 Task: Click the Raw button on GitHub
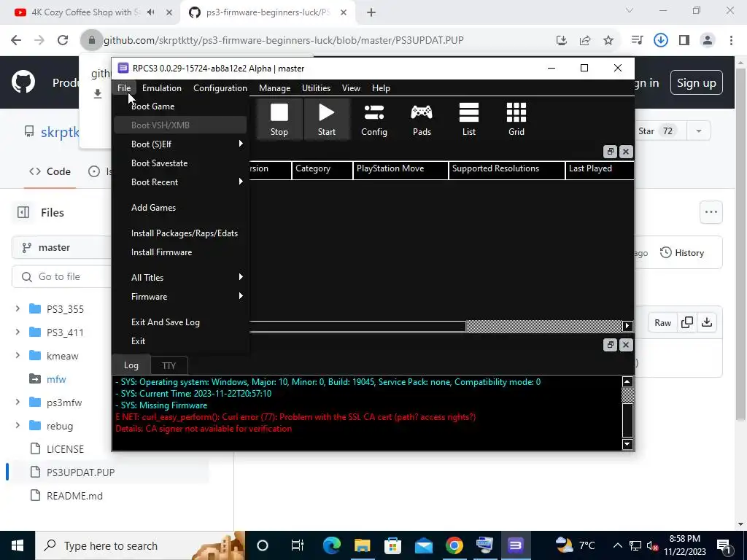click(662, 322)
